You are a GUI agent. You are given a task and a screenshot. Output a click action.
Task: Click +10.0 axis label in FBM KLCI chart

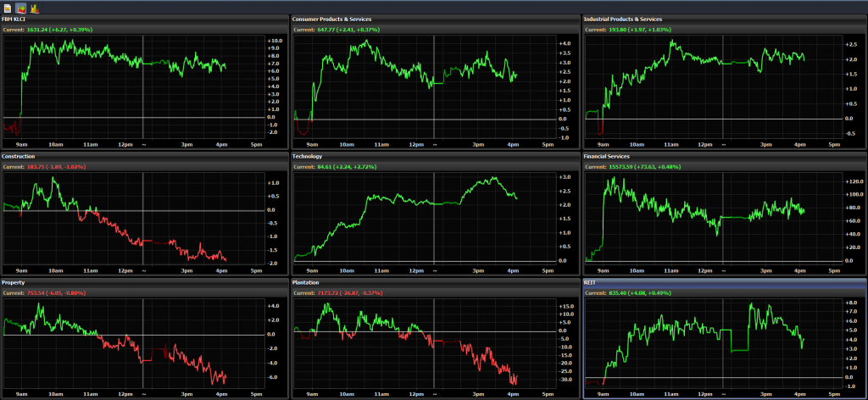click(275, 41)
